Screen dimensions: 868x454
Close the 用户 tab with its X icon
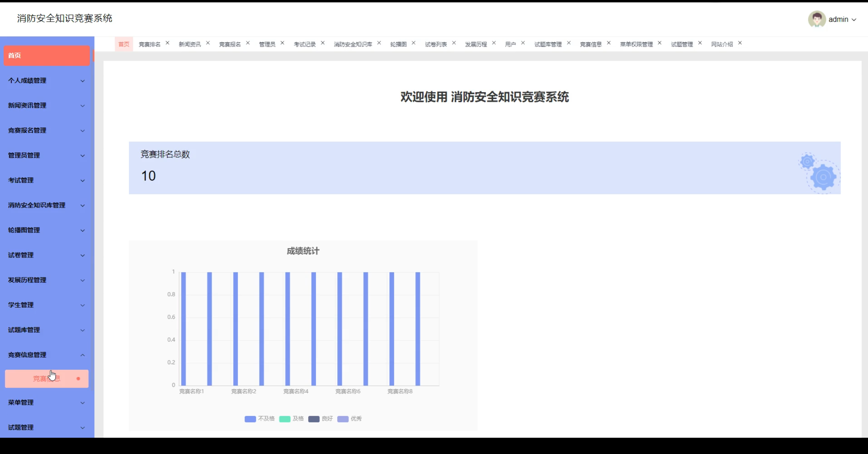coord(523,43)
